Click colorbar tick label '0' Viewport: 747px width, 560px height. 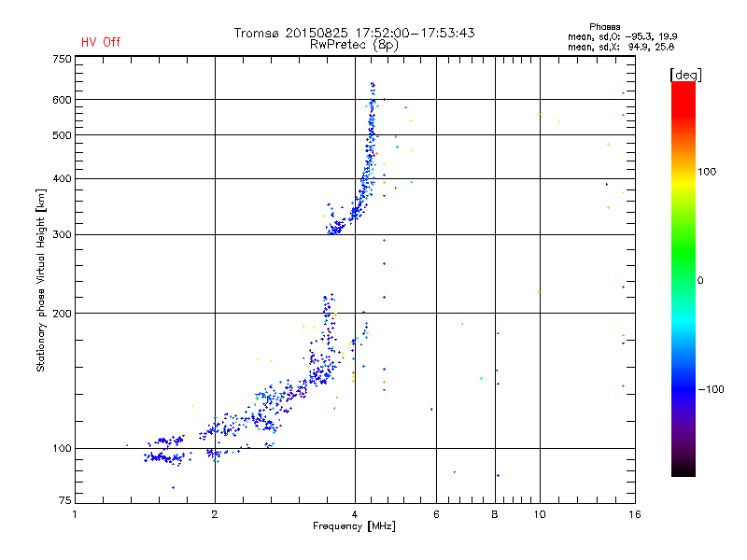[700, 281]
